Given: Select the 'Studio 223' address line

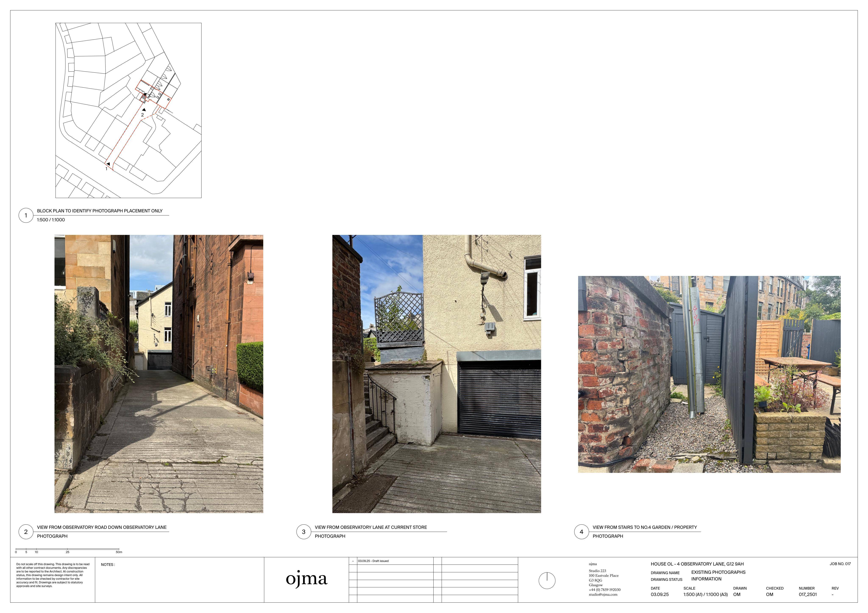Looking at the screenshot, I should pos(597,571).
